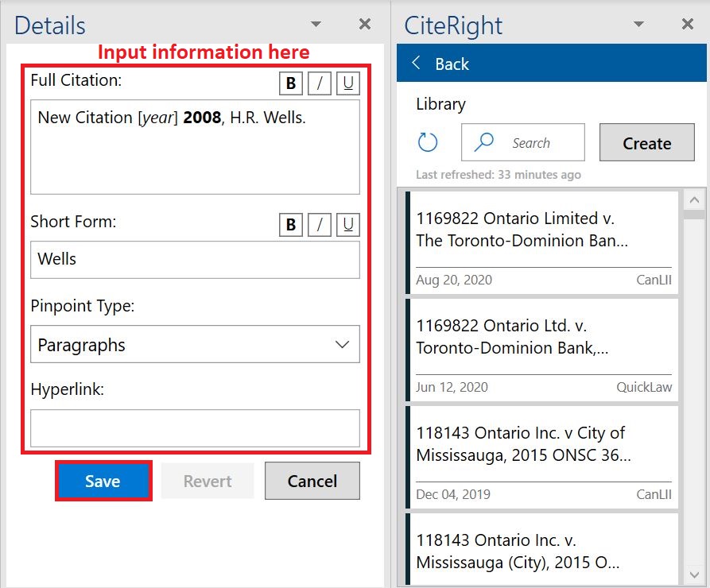Viewport: 710px width, 588px height.
Task: Click Underline icon above Short Form field
Action: pos(347,225)
